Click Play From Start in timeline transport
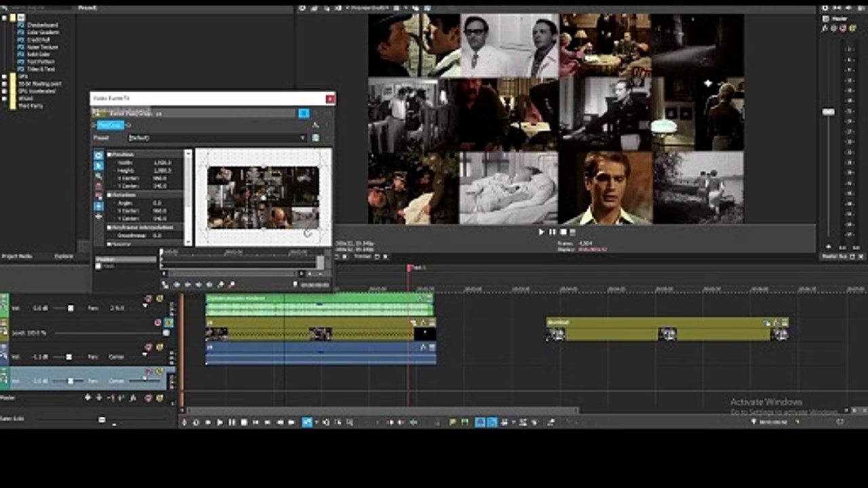Screen dimensions: 868x488 [x=208, y=422]
